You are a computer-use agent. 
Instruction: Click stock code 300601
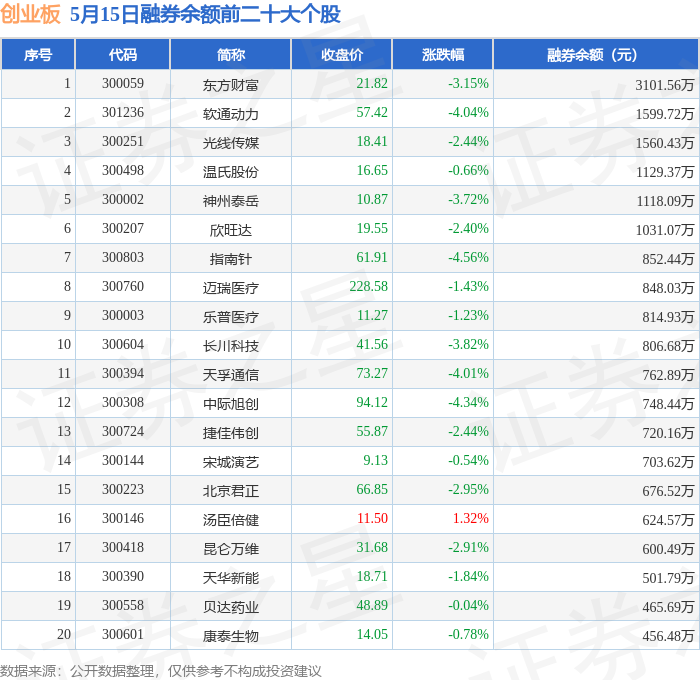tap(123, 635)
